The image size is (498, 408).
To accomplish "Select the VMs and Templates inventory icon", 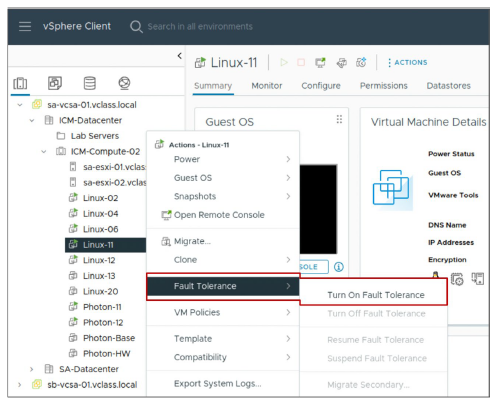I will click(x=55, y=83).
